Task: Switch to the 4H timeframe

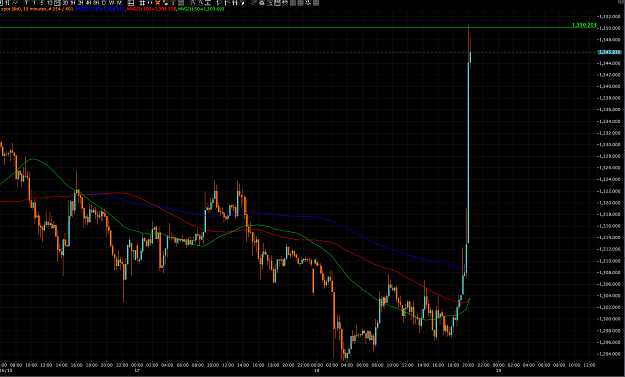Action: (88, 3)
